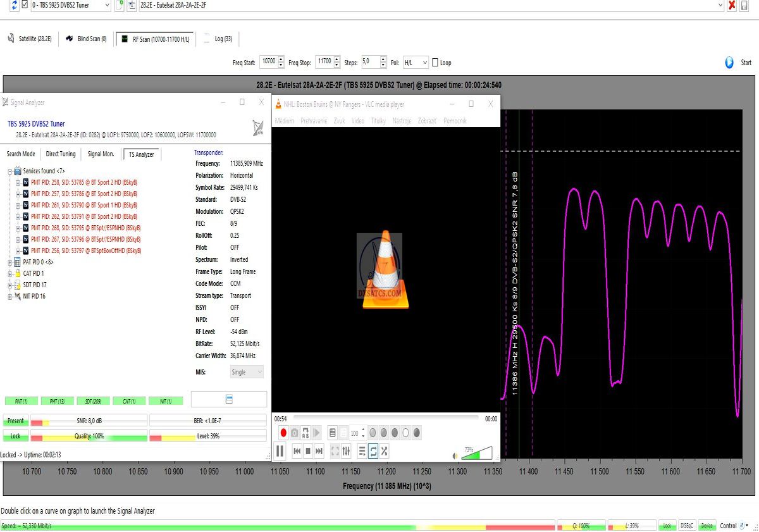Stop the VLC stream playback
The height and width of the screenshot is (532, 759).
(308, 451)
